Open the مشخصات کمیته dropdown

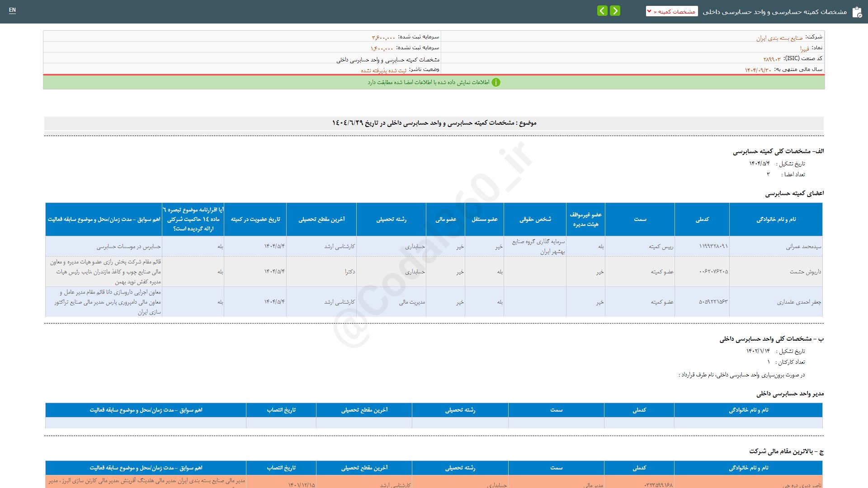[672, 11]
